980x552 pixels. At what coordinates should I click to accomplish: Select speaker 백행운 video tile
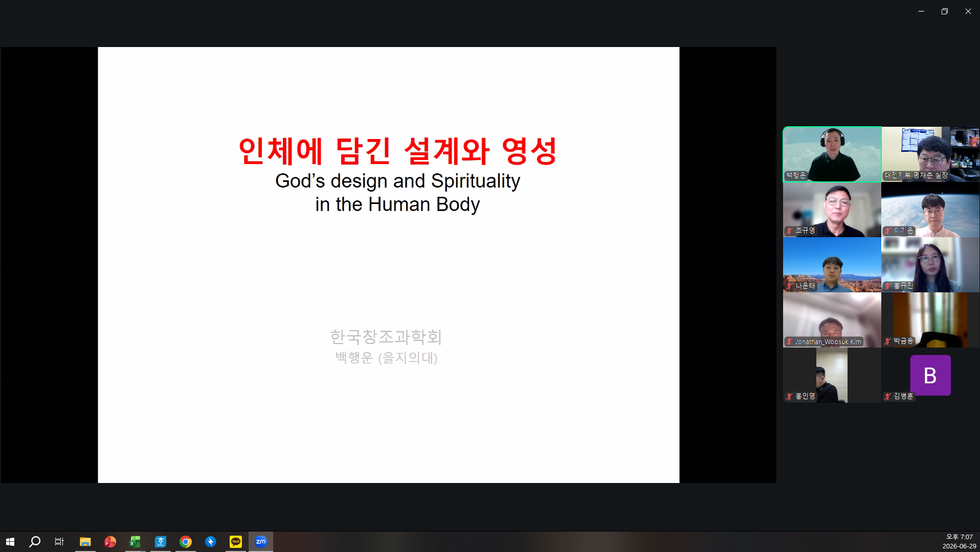[x=832, y=154]
